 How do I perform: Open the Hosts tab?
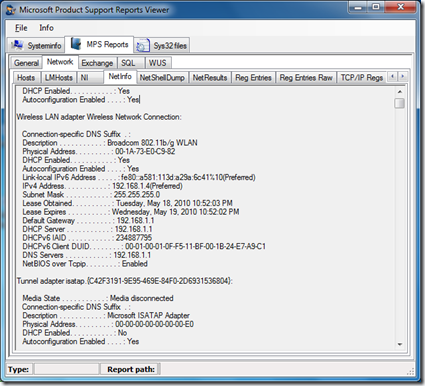pos(26,78)
